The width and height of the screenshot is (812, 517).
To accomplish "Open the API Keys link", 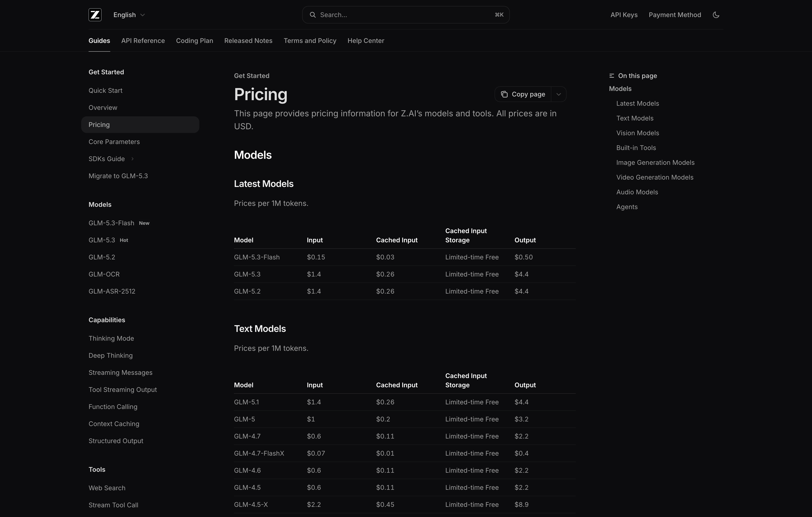I will [x=624, y=15].
